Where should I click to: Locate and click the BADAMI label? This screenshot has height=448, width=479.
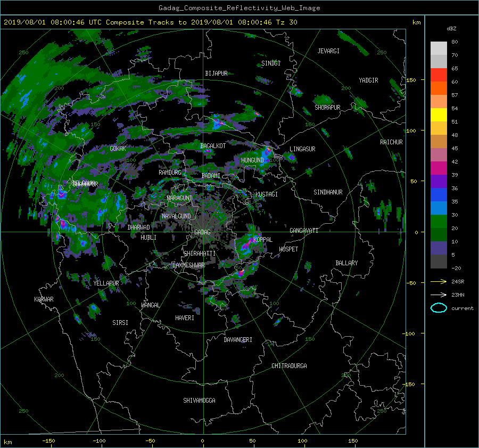(211, 176)
